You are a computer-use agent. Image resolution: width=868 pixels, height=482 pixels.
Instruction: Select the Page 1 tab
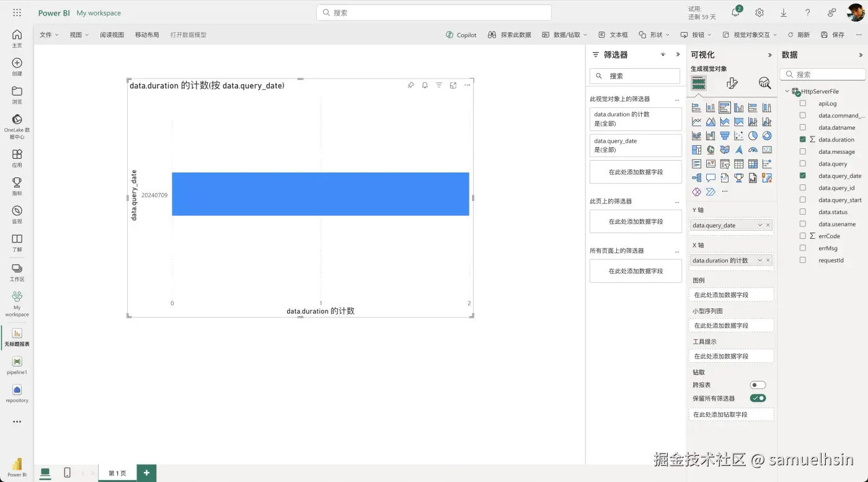click(x=117, y=473)
